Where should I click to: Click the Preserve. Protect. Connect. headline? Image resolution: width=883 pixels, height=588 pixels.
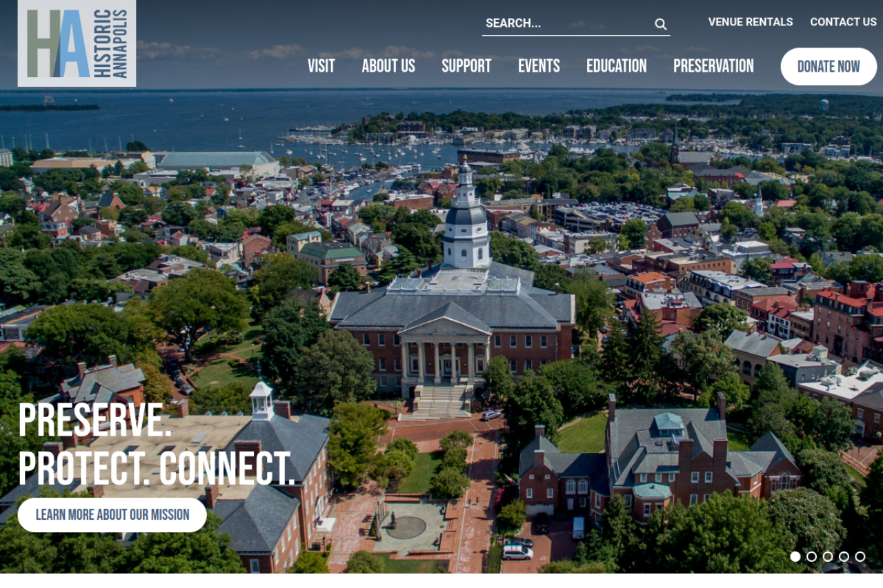pyautogui.click(x=156, y=445)
